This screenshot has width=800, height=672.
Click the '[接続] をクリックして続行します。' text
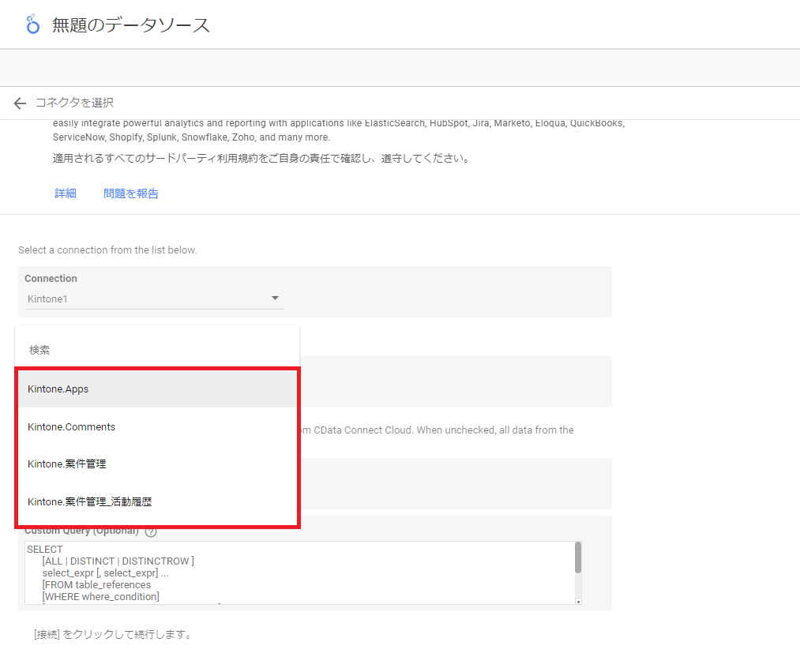click(113, 634)
